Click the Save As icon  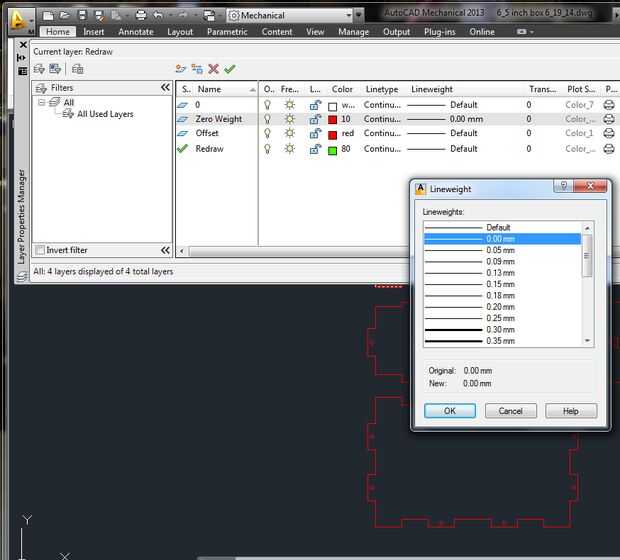tap(99, 15)
